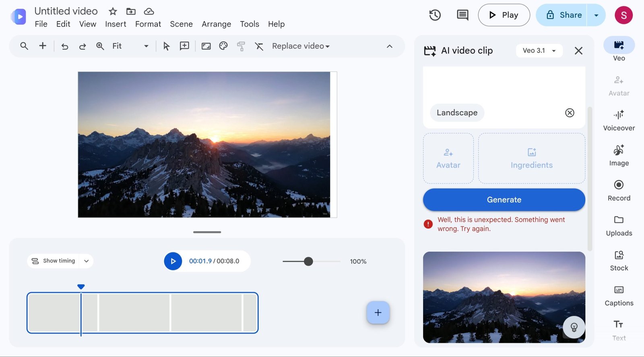Click the mountain video on canvas
This screenshot has width=644, height=357.
(204, 145)
